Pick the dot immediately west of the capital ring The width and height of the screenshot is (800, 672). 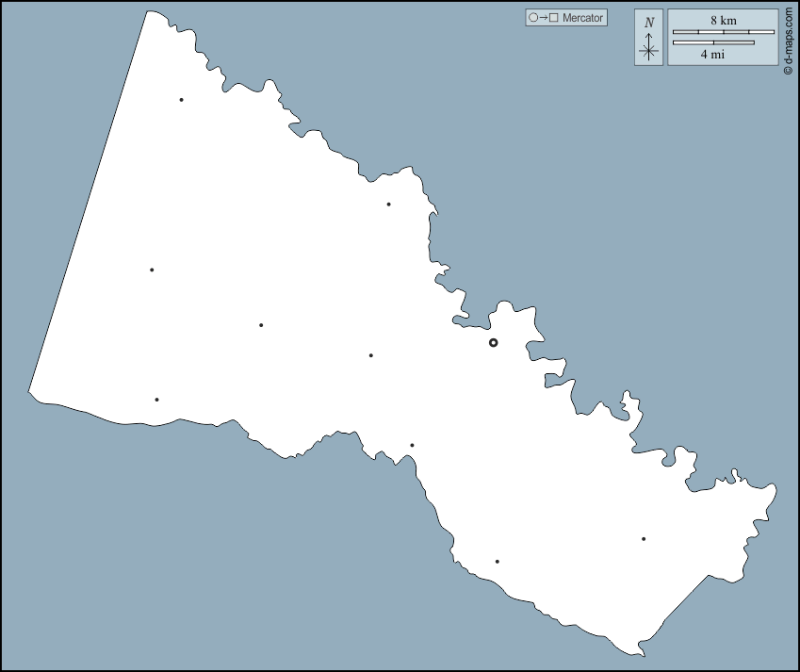pos(371,355)
